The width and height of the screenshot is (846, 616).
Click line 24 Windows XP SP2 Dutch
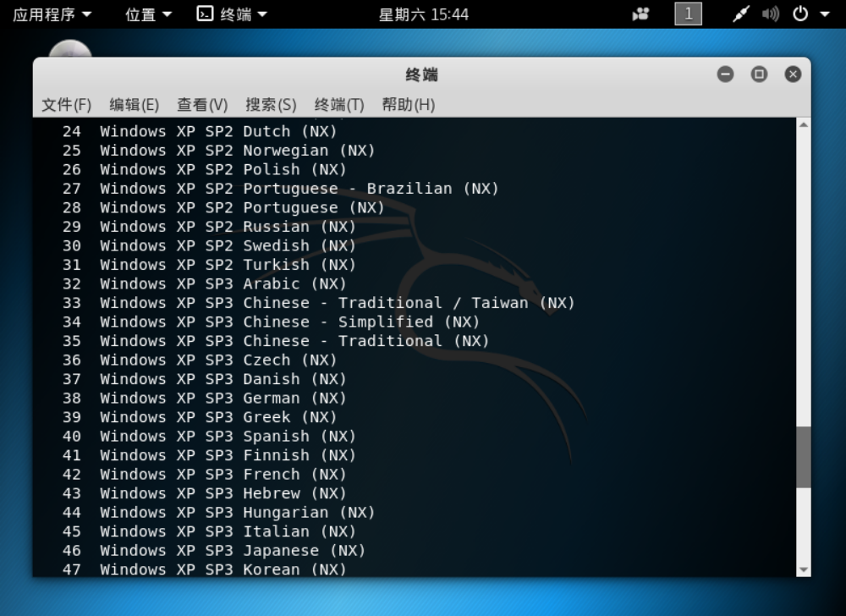click(x=200, y=131)
